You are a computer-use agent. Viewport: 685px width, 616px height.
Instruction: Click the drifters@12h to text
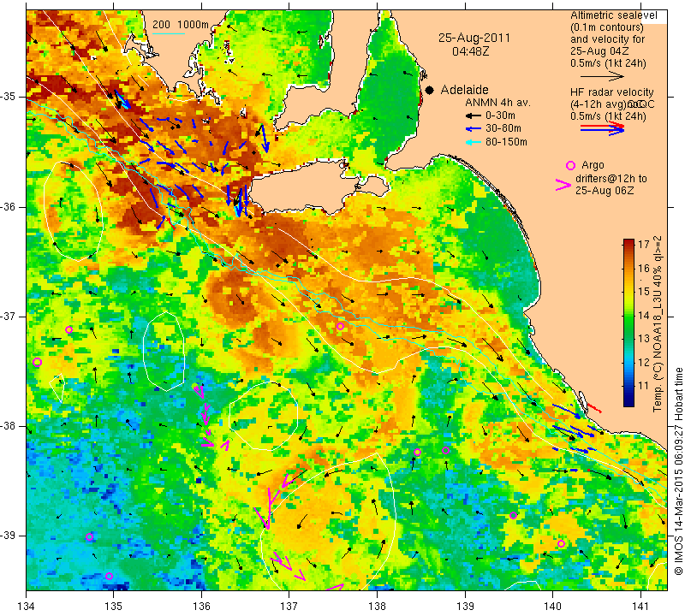[611, 179]
